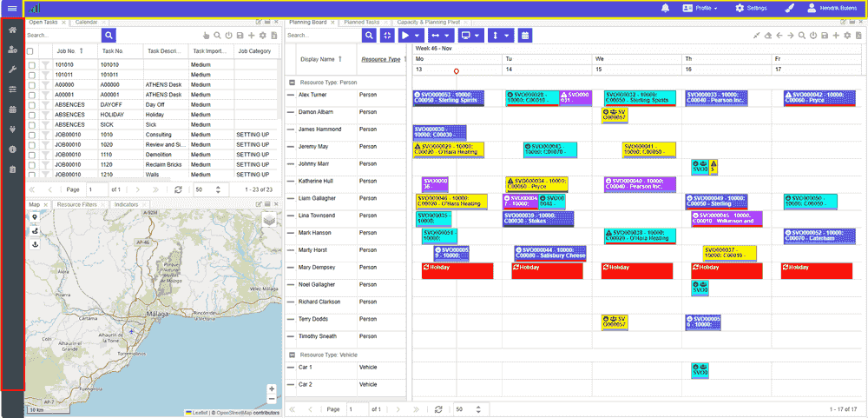Click the fit-to-screen compress button on Planning Board
Viewport: 868px width, 418px height.
387,35
